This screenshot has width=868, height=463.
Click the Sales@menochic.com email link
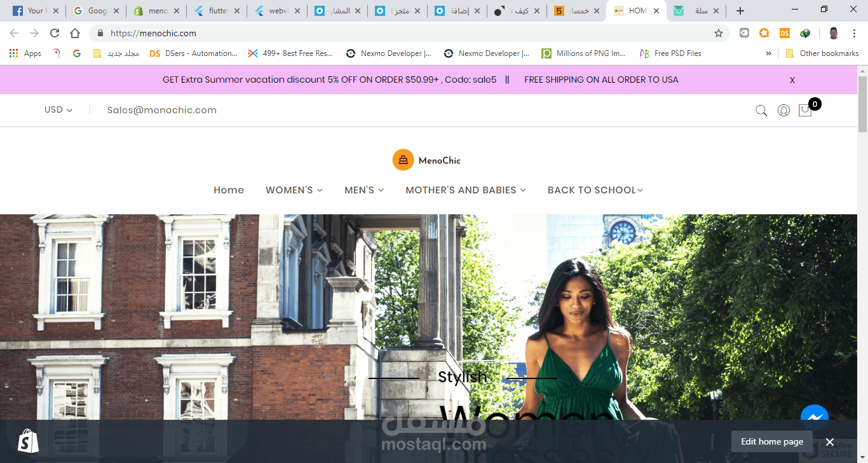pyautogui.click(x=162, y=110)
